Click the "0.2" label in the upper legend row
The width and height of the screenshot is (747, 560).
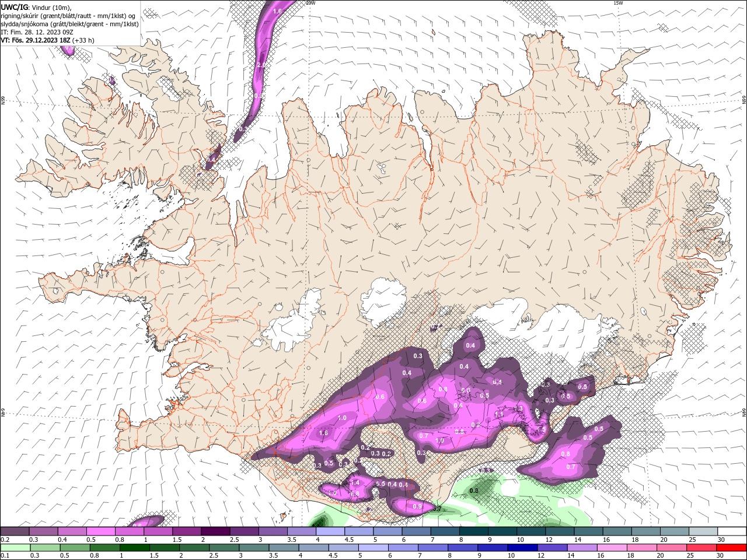pos(5,540)
